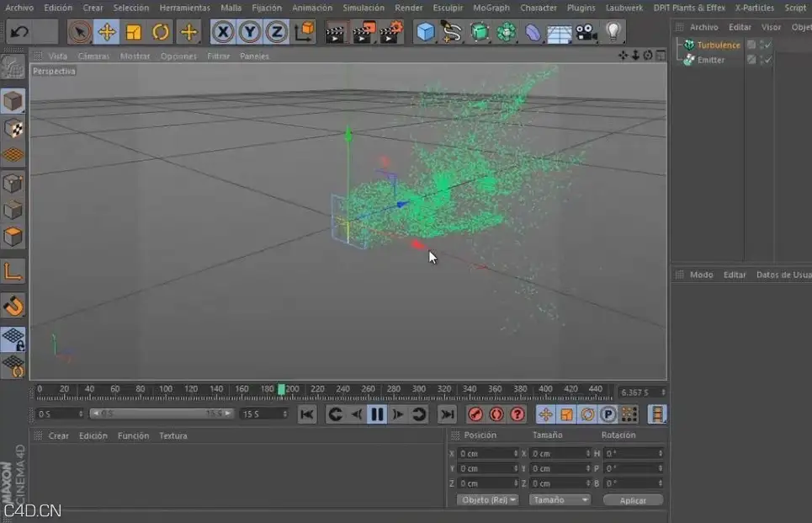Switch to Texture mode checker icon
The width and height of the screenshot is (812, 523).
[x=13, y=128]
